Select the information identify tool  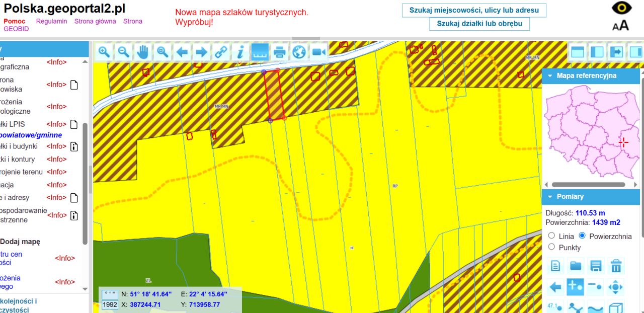tap(240, 52)
